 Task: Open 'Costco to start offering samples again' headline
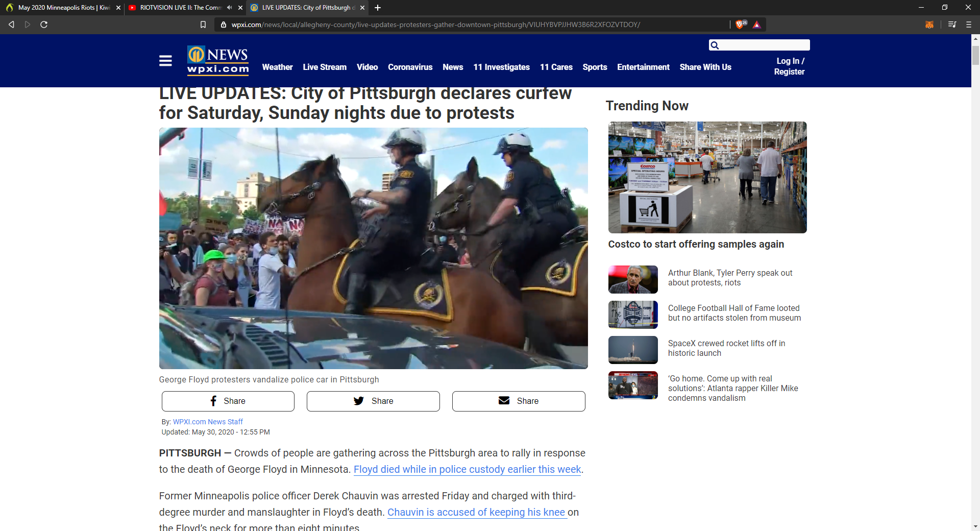click(x=696, y=244)
